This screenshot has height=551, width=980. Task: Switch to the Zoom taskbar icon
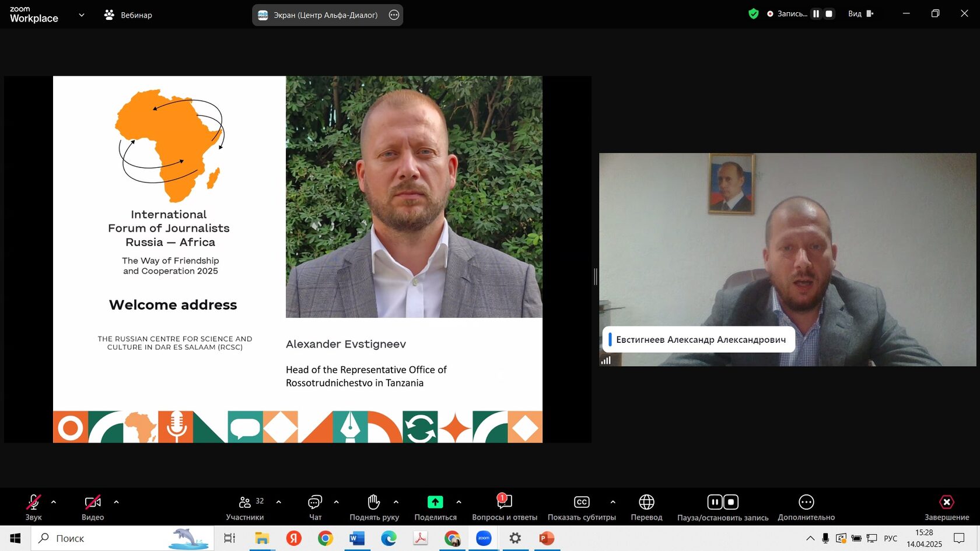click(x=484, y=538)
